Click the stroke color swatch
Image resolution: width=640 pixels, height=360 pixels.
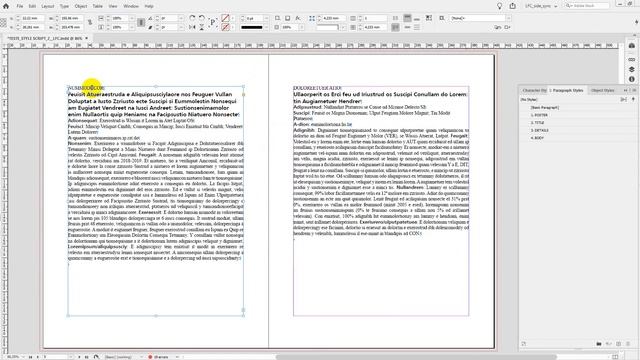(x=225, y=27)
